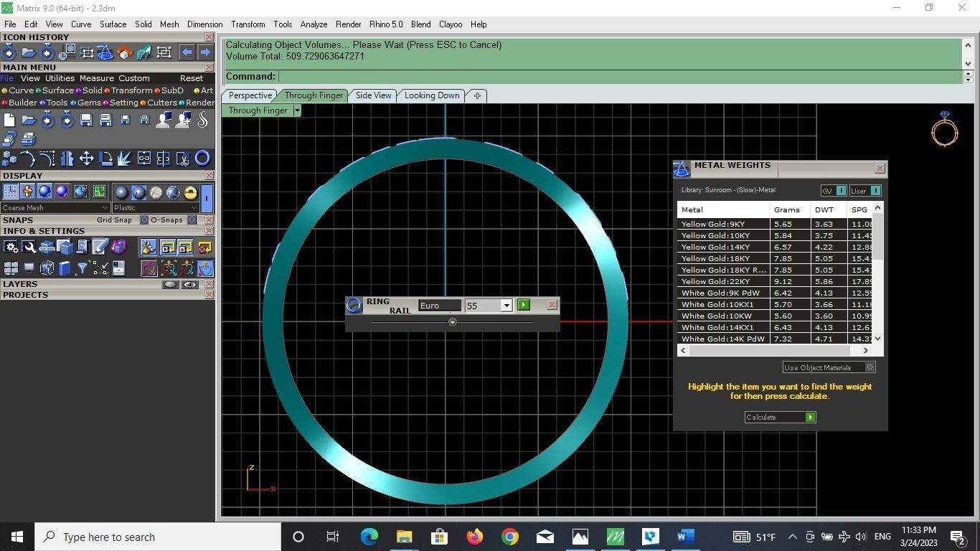Select the Move gumball arrows tool
This screenshot has width=980, height=551.
click(x=87, y=159)
